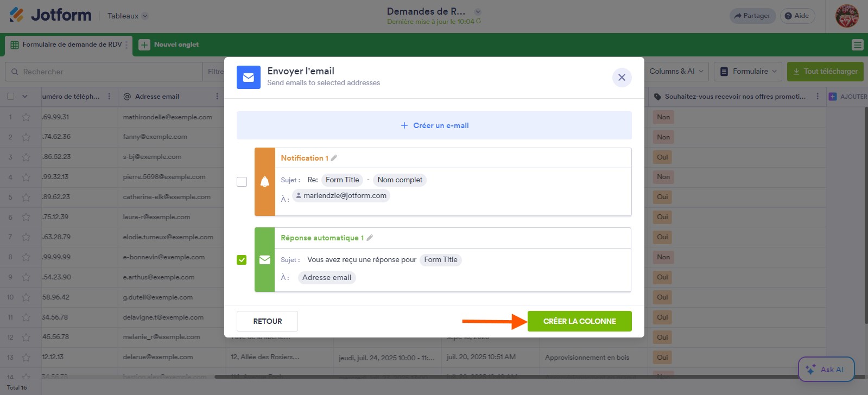This screenshot has height=395, width=868.
Task: Star row 3 s-bj
Action: pos(26,157)
